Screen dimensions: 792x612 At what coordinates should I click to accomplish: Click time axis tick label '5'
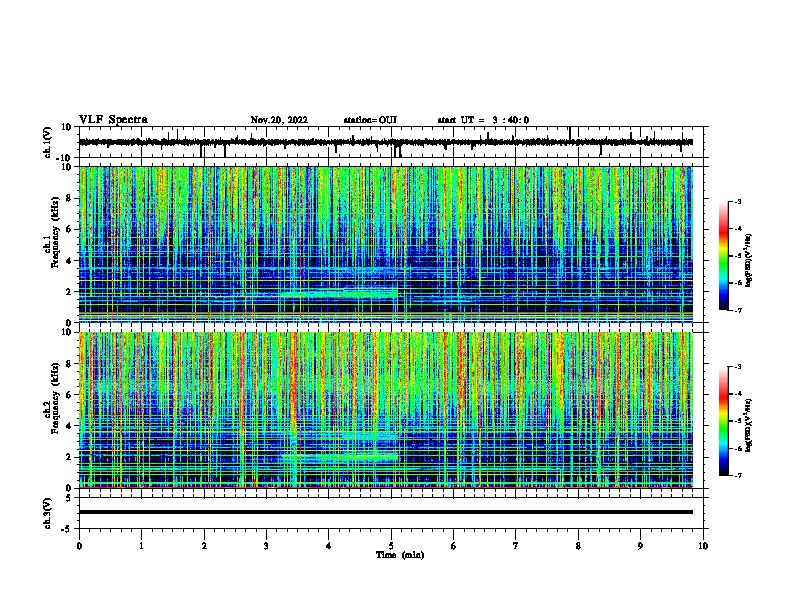(391, 546)
